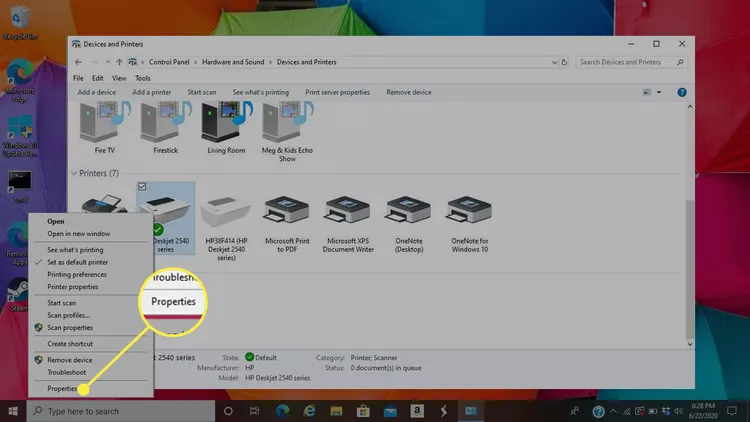Open the help question mark icon

(x=682, y=92)
